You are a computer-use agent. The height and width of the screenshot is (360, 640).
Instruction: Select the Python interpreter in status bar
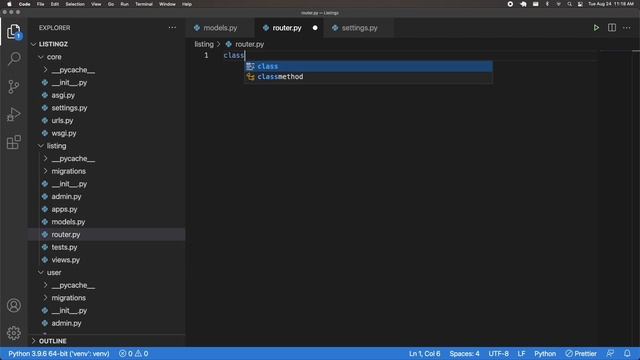(x=59, y=353)
